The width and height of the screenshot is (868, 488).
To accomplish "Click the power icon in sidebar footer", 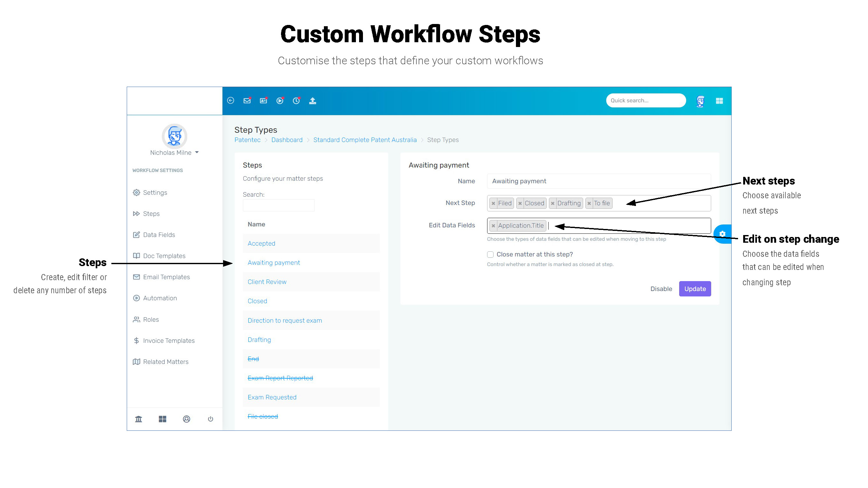I will [210, 419].
